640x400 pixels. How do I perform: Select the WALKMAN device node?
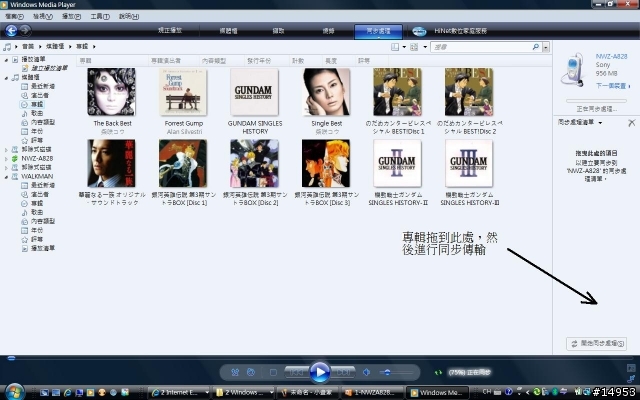[37, 176]
